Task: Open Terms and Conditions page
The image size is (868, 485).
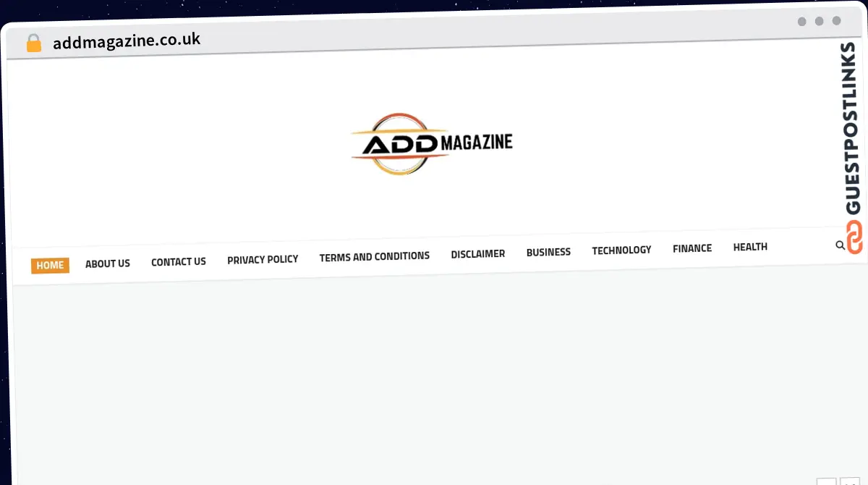Action: (x=375, y=256)
